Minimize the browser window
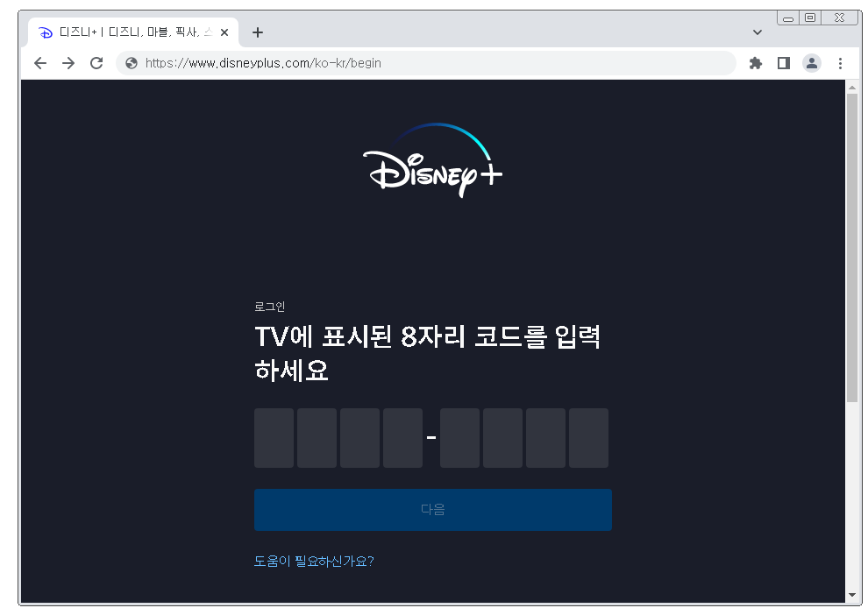 click(x=788, y=18)
